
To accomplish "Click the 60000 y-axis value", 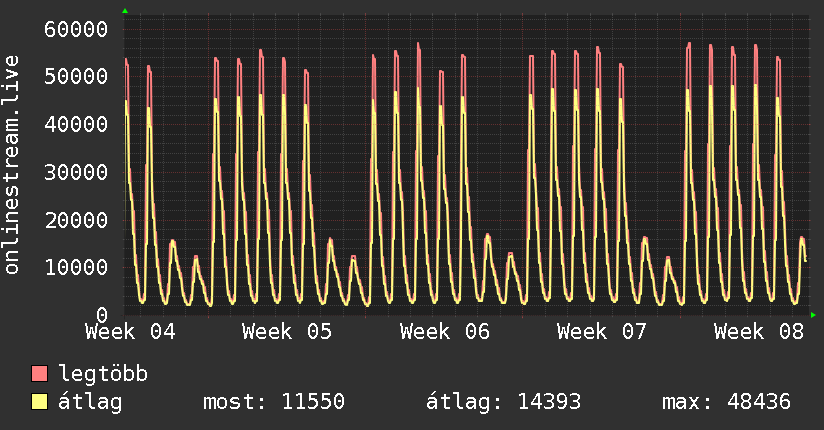I will (x=76, y=29).
